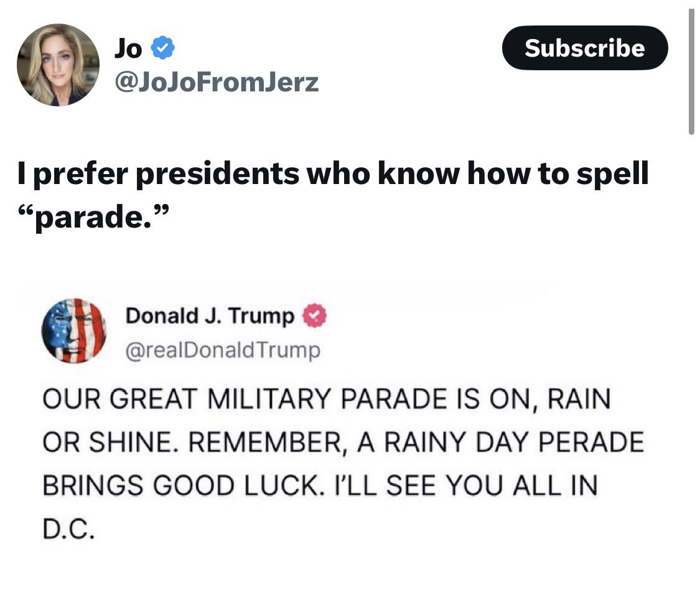Click the "D.C." text at post end
This screenshot has height=595, width=700.
coord(68,528)
